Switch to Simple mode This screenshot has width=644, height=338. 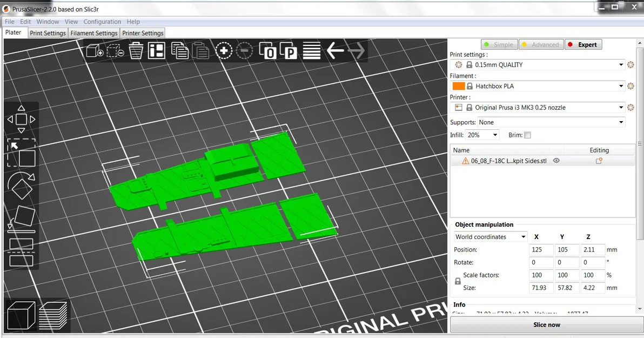click(499, 44)
